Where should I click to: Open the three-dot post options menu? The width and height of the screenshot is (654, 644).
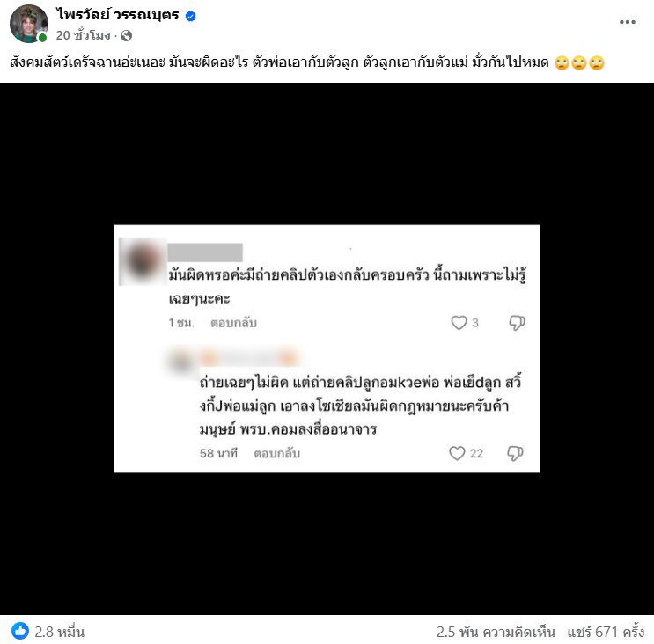627,22
